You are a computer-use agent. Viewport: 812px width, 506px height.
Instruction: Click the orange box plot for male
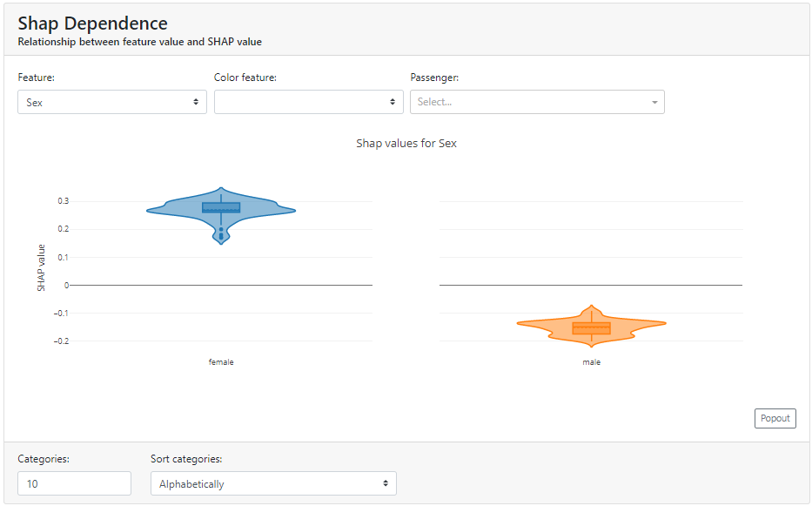click(x=591, y=327)
